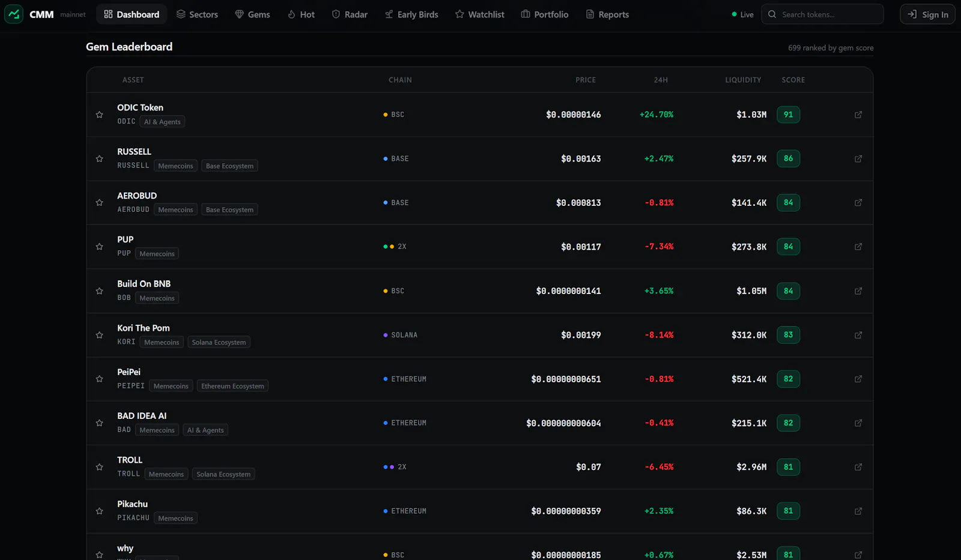
Task: Click the $2.96M liquidity value
Action: pos(751,467)
